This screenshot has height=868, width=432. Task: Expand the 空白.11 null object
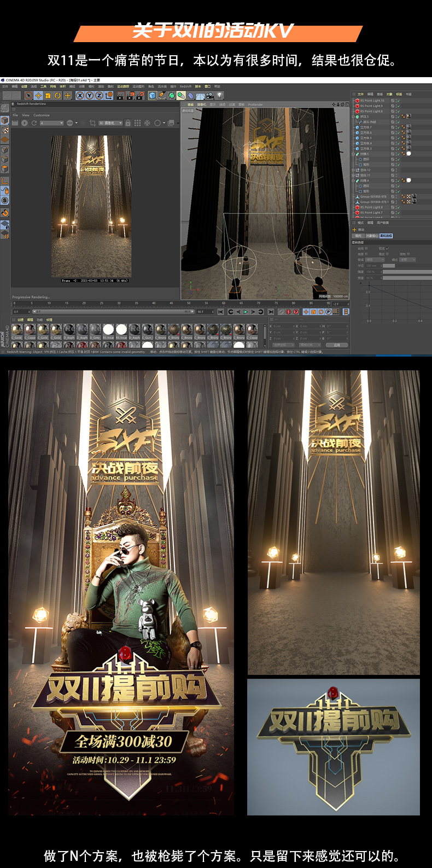coord(353,176)
